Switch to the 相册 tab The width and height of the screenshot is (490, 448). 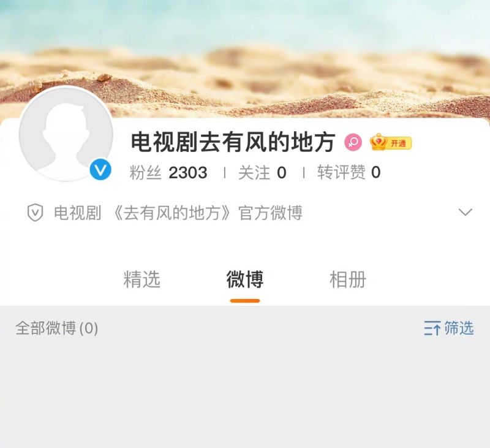click(x=348, y=279)
